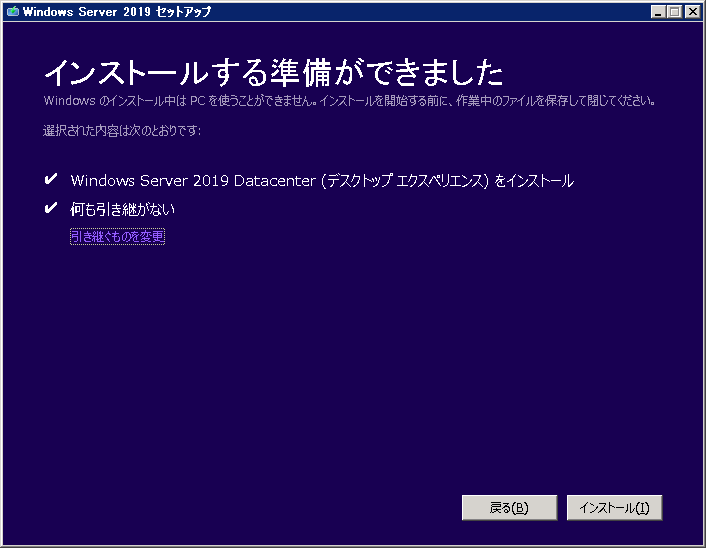Image resolution: width=706 pixels, height=548 pixels.
Task: Click the heading インストールする準備ができました
Action: coord(273,72)
